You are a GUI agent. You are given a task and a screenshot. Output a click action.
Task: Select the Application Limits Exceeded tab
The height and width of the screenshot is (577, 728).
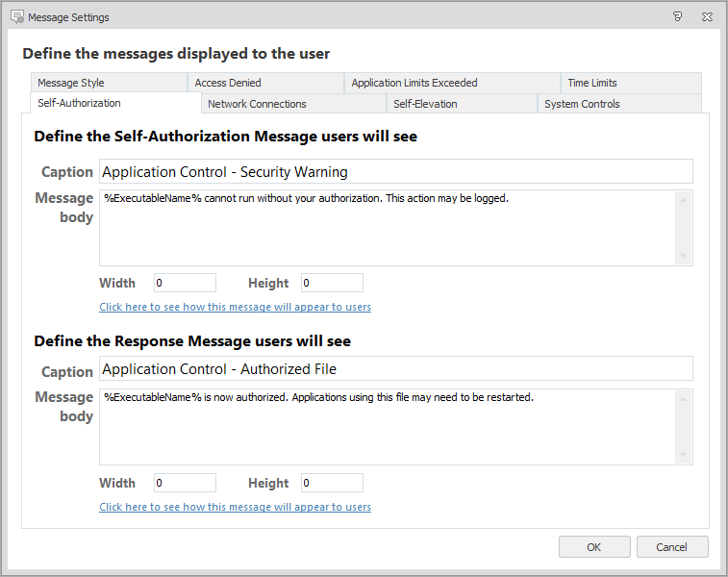click(x=414, y=83)
